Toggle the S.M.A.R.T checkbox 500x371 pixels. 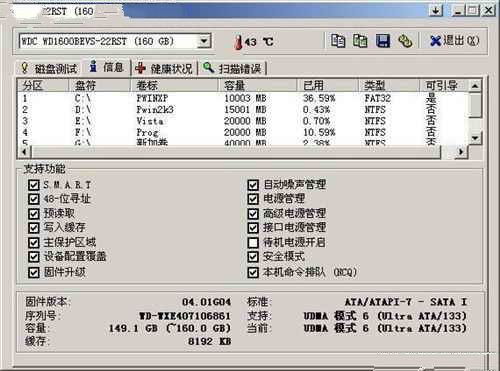tap(34, 185)
